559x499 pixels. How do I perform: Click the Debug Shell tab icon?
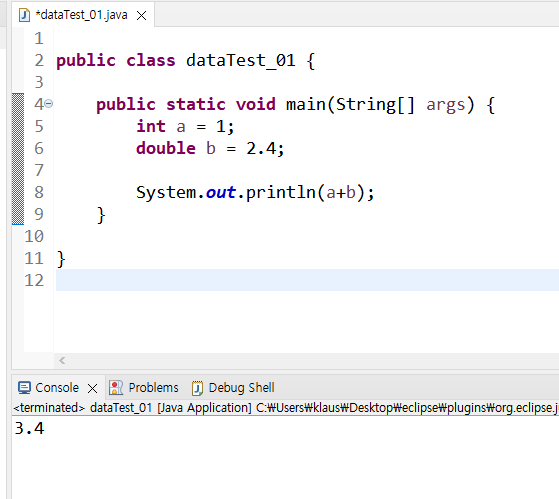pyautogui.click(x=197, y=388)
